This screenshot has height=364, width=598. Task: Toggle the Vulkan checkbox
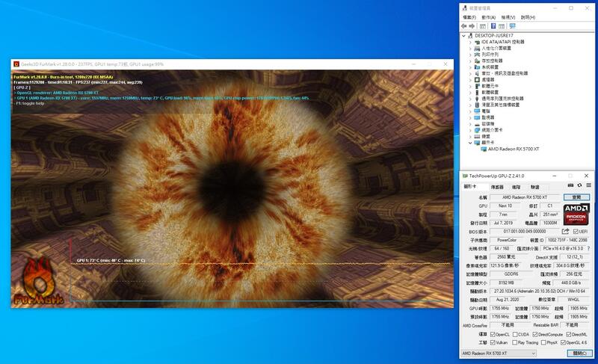pyautogui.click(x=493, y=342)
